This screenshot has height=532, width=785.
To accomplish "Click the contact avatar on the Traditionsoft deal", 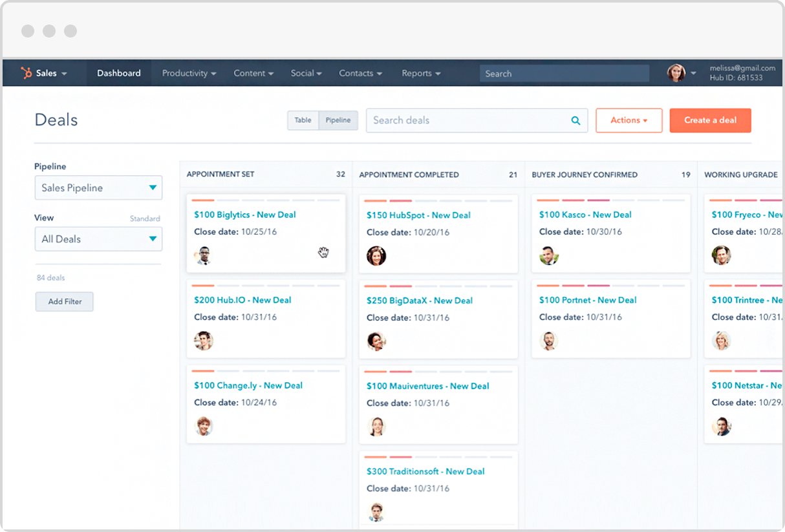I will [x=376, y=512].
